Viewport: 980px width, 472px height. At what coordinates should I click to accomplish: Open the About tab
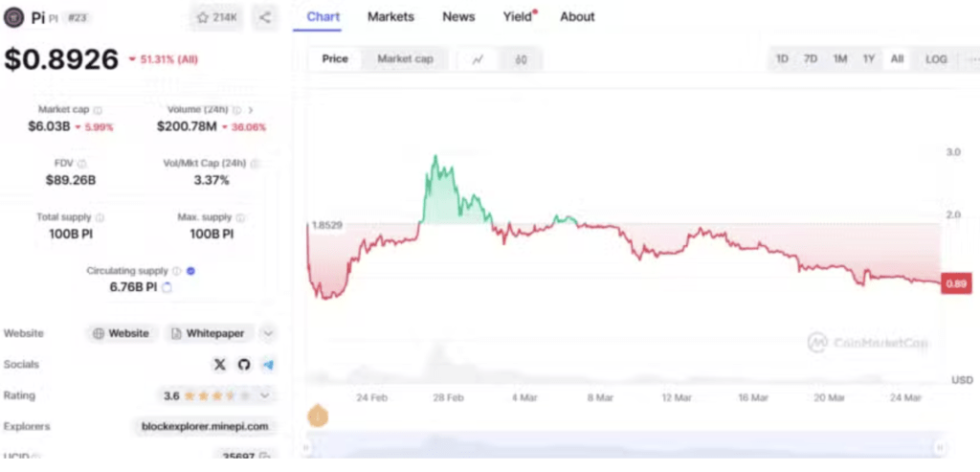coord(577,17)
